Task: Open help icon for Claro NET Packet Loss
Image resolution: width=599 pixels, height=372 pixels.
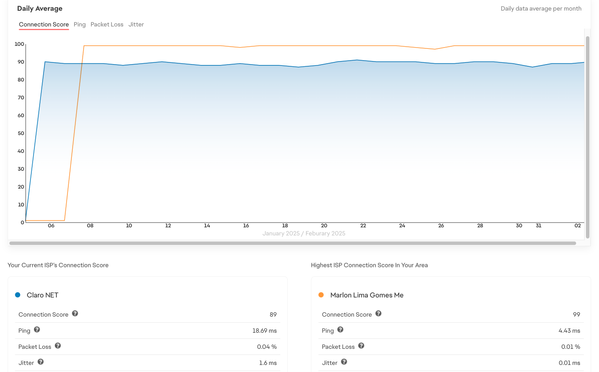Action: [58, 346]
